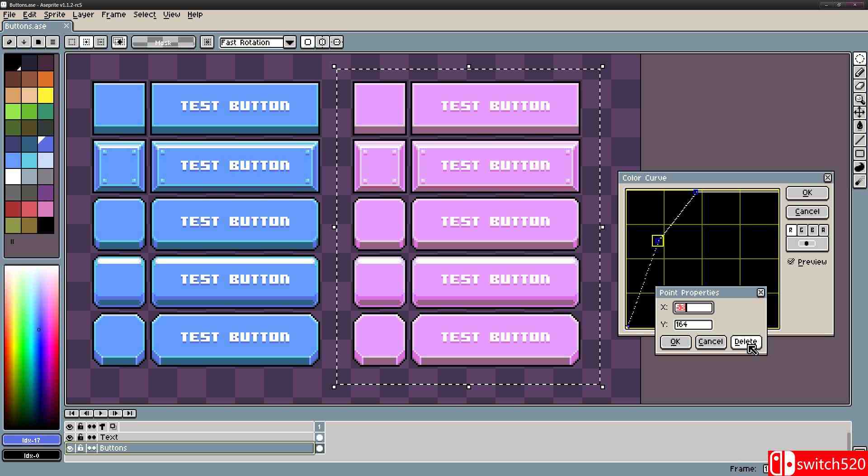Select the Rectangle shape tool
The width and height of the screenshot is (868, 476).
859,154
